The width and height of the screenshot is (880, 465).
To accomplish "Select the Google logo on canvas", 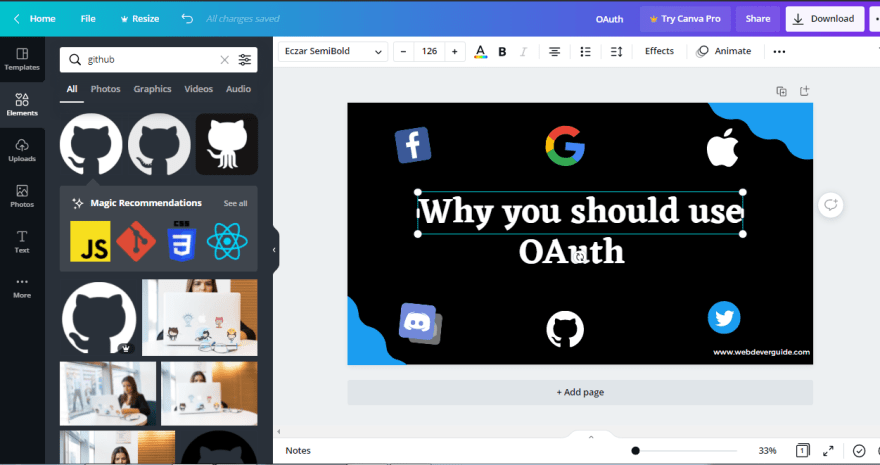I will 565,146.
